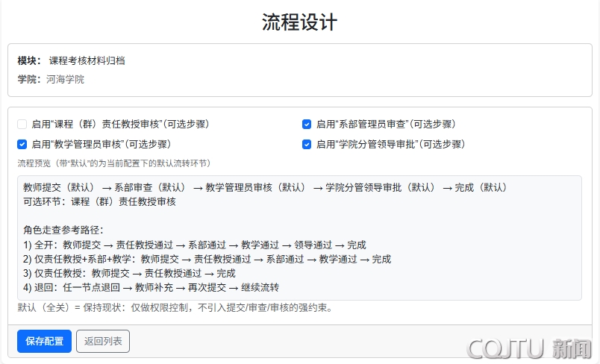Click the 模块 field label
The width and height of the screenshot is (600, 364).
(x=29, y=60)
